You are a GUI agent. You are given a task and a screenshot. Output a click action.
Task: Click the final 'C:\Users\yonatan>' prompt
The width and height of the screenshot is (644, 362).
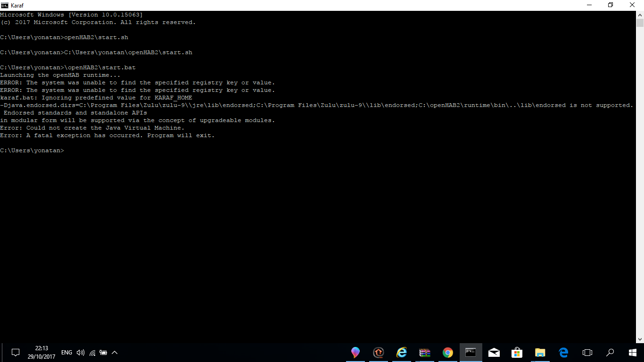[32, 150]
